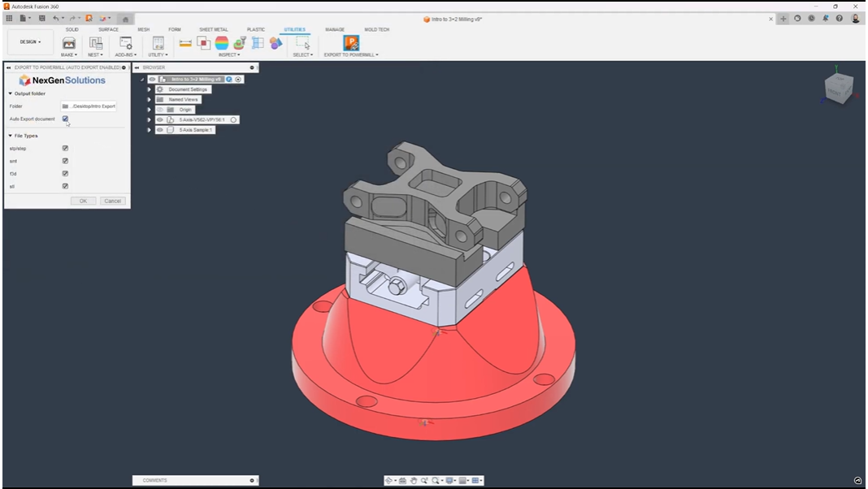The height and width of the screenshot is (489, 868).
Task: Click OK in Export to PowerMill panel
Action: click(x=83, y=201)
